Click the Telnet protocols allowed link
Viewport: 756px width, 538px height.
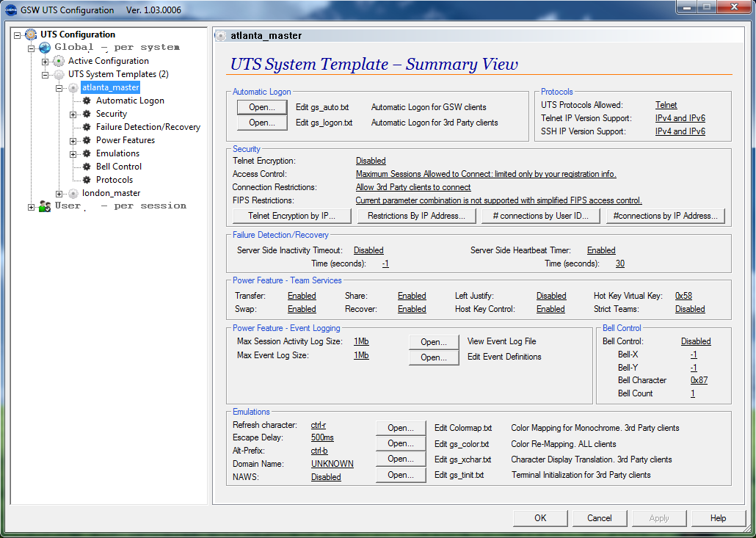[666, 105]
